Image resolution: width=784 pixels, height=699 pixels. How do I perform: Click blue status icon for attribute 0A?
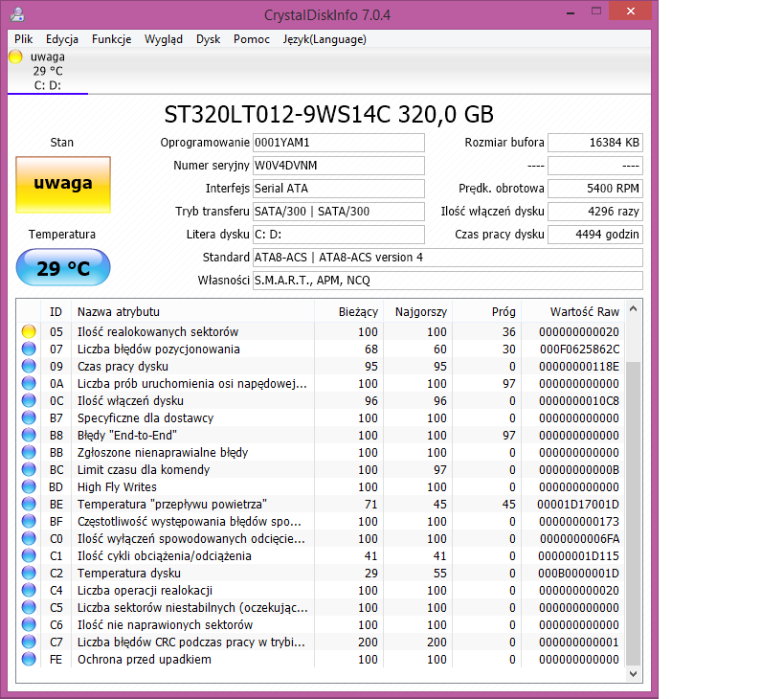click(29, 384)
